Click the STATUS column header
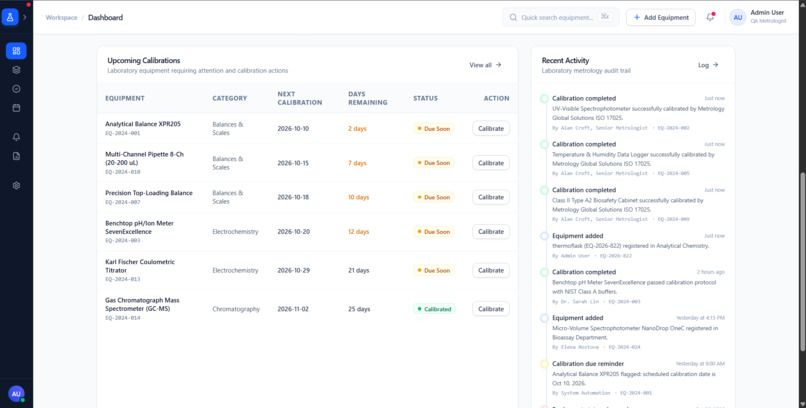The width and height of the screenshot is (806, 408). [426, 98]
